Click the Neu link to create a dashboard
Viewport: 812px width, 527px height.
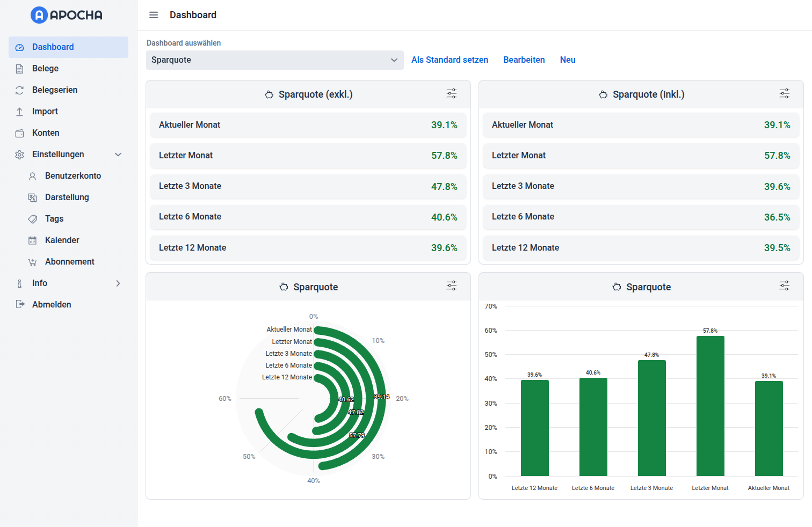coord(568,60)
